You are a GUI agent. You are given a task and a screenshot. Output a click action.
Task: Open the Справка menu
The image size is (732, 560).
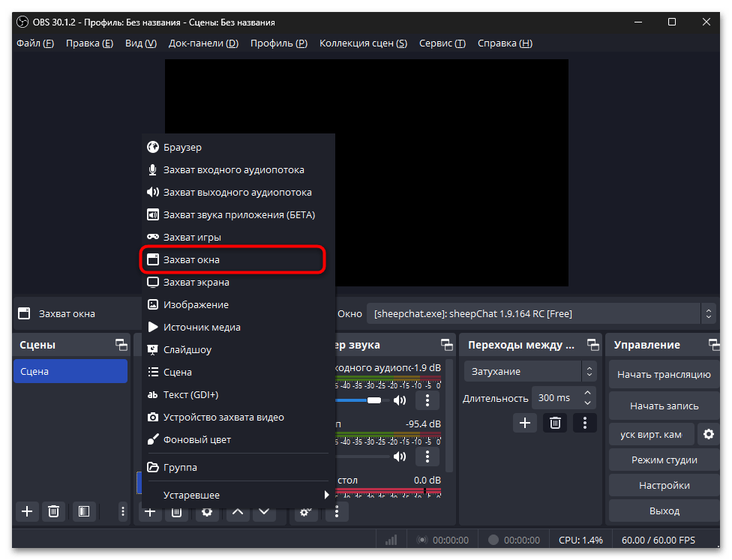505,43
